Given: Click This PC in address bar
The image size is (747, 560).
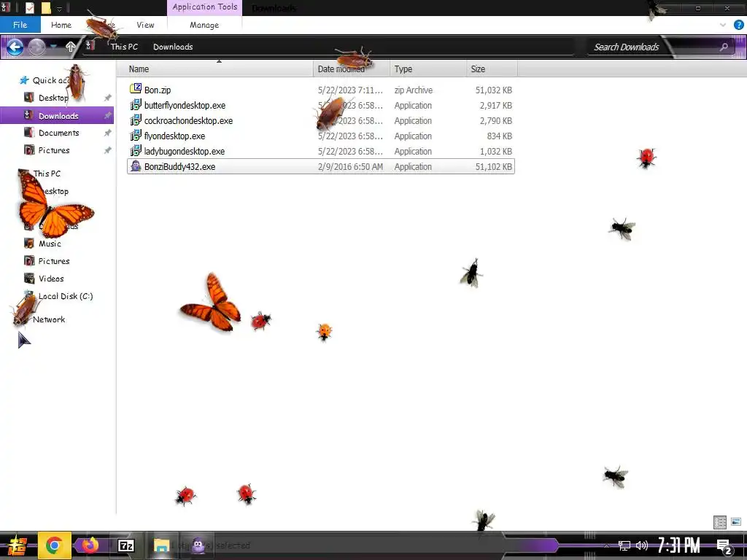Looking at the screenshot, I should click(x=124, y=47).
